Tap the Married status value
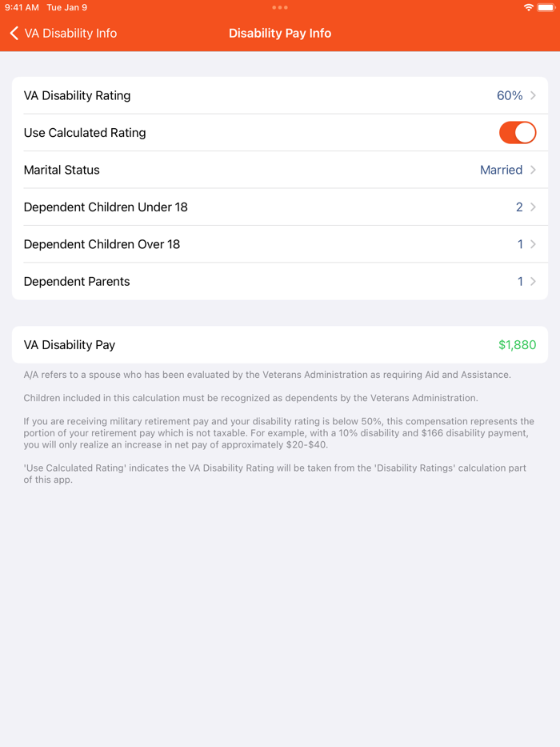Image resolution: width=560 pixels, height=747 pixels. 502,170
